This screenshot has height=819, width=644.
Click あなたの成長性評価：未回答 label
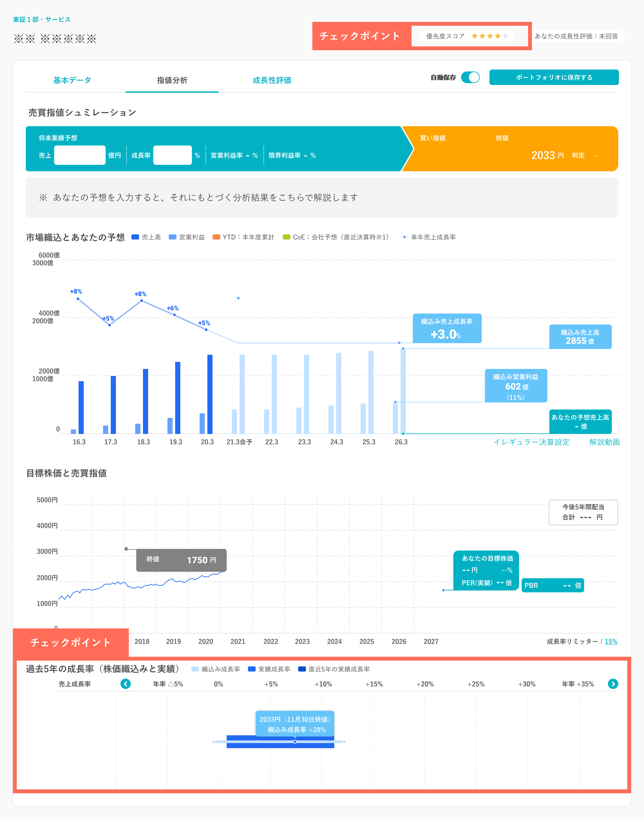click(x=576, y=36)
